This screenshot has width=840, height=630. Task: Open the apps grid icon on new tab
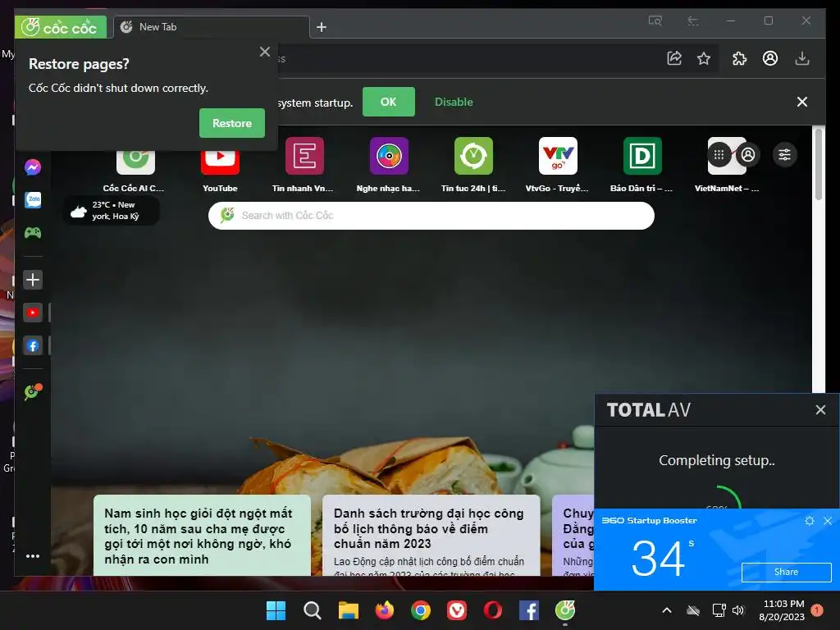coord(719,155)
